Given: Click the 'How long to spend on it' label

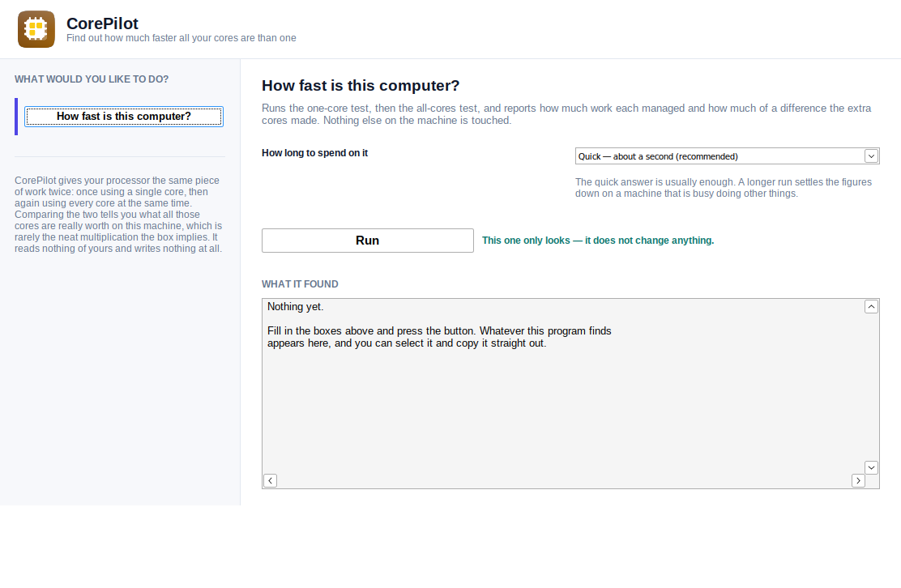Looking at the screenshot, I should (x=315, y=153).
